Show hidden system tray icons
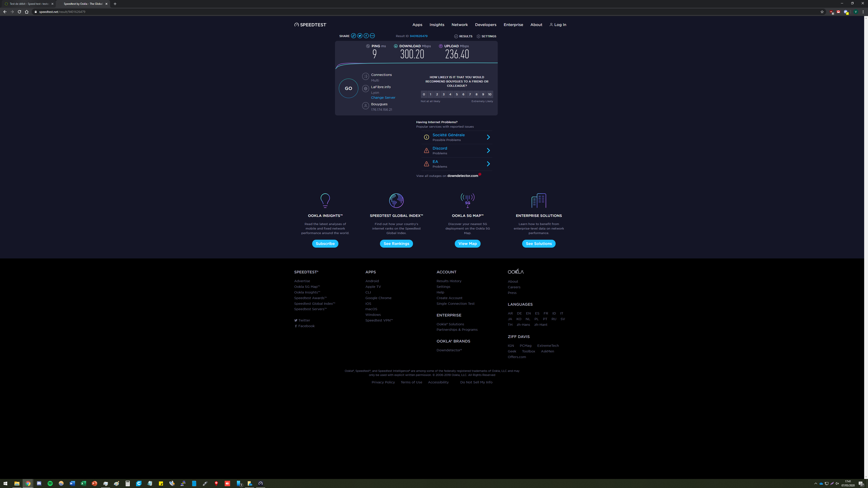 [x=816, y=484]
